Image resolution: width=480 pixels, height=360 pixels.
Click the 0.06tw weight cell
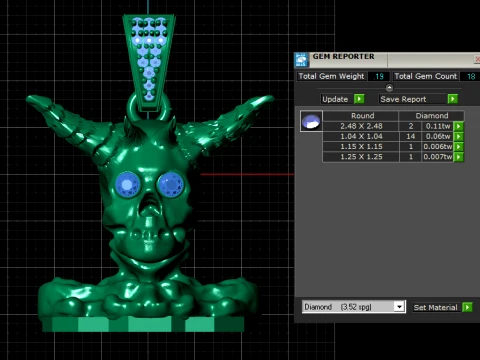(x=438, y=136)
